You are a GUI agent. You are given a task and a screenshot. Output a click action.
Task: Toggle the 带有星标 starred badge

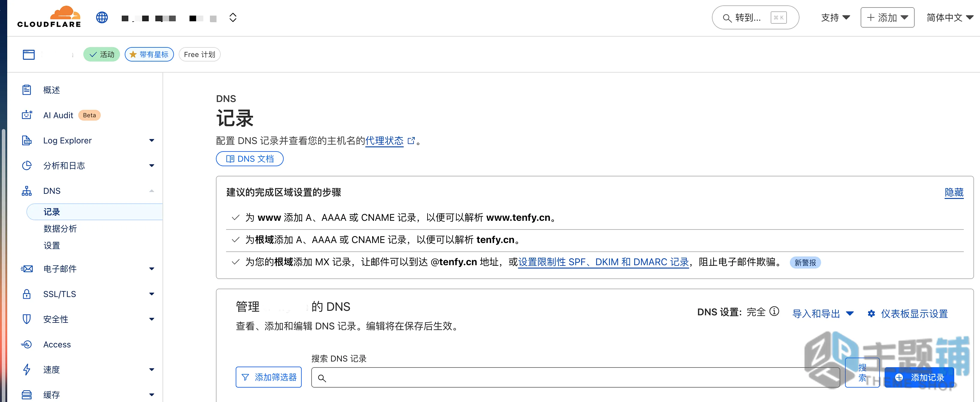[x=149, y=54]
